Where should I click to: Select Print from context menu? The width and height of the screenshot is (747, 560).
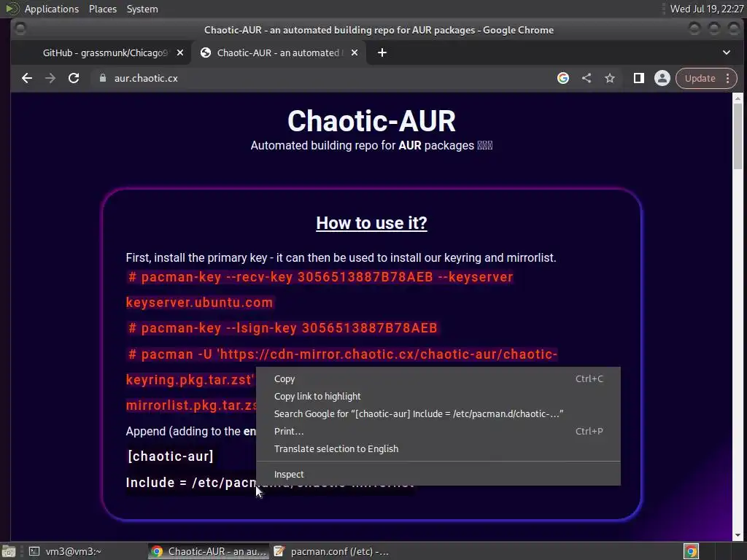438,432
